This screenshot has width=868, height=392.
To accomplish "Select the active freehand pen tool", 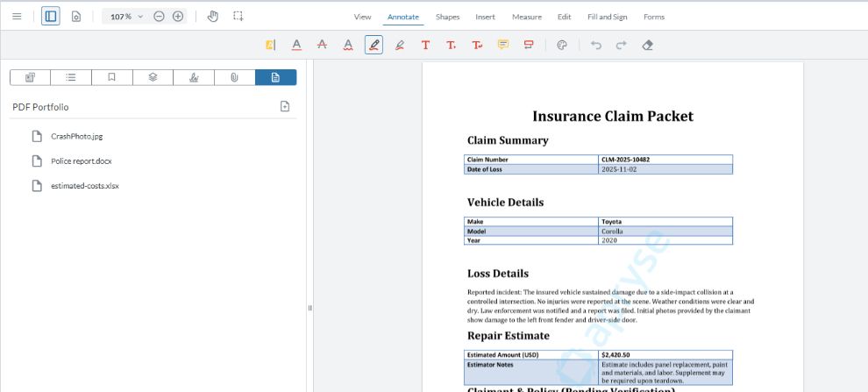I will click(374, 45).
